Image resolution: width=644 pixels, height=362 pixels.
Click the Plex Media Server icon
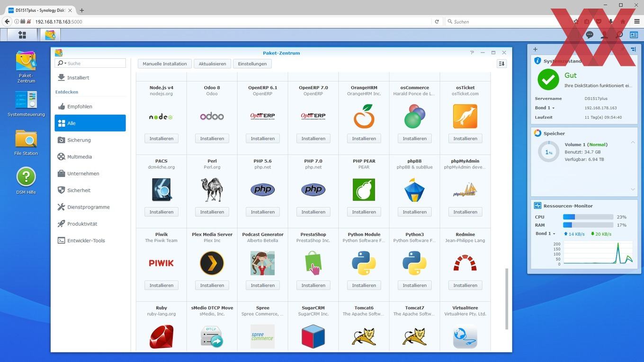click(x=212, y=263)
